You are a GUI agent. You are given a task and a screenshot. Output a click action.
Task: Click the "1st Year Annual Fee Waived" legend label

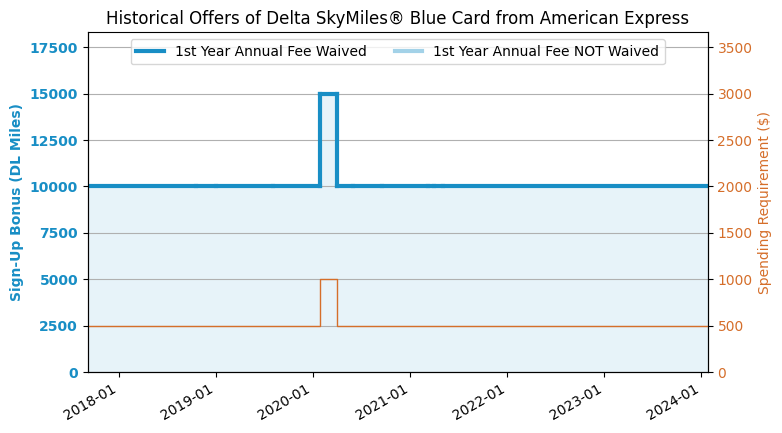pos(270,51)
